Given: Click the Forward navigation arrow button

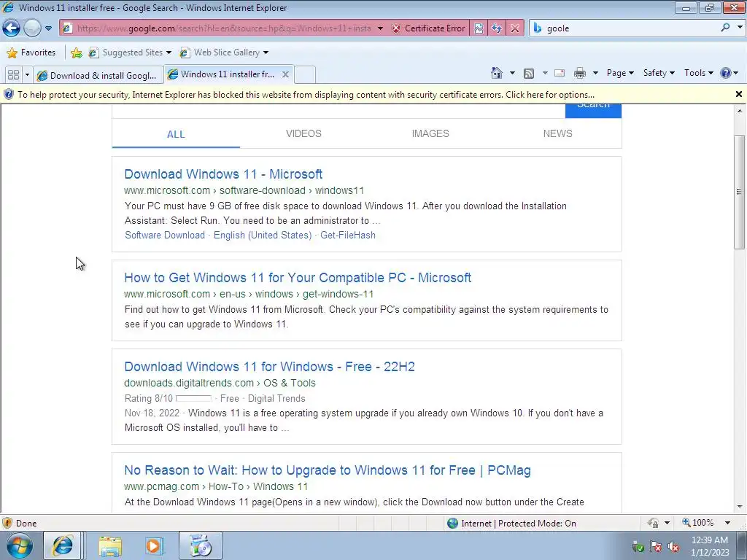Looking at the screenshot, I should pyautogui.click(x=32, y=28).
